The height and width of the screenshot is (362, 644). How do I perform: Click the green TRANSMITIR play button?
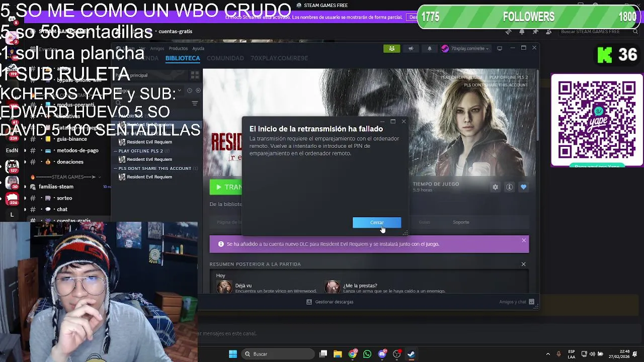pos(226,187)
